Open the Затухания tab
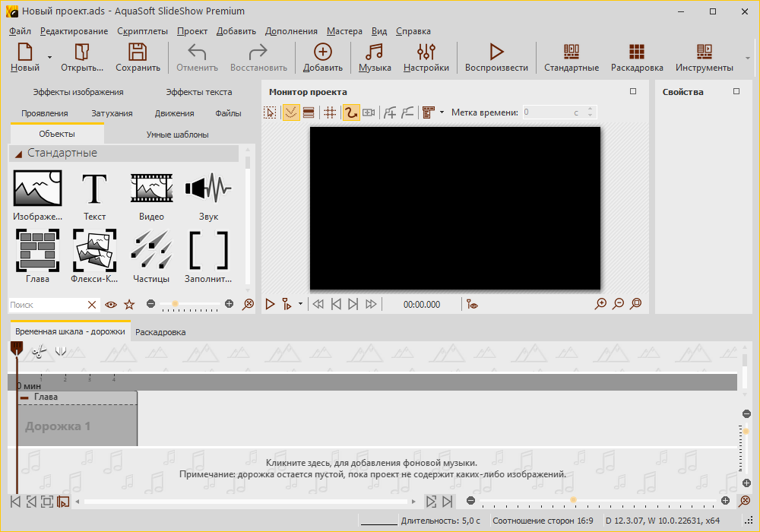This screenshot has width=760, height=532. 112,113
